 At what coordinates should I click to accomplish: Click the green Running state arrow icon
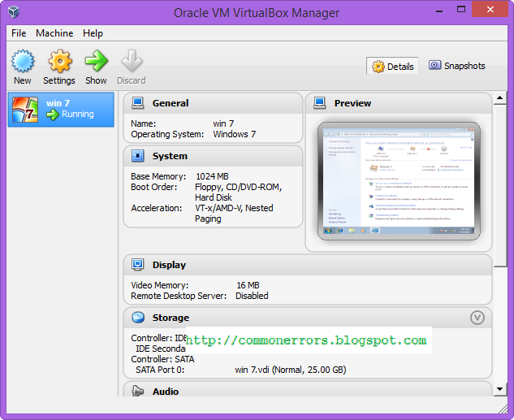pos(53,115)
